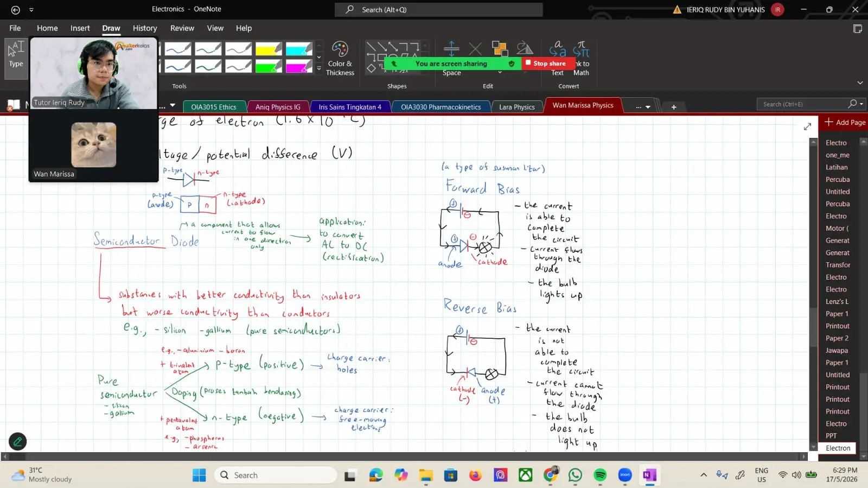Open the search scope dropdown arrow
The height and width of the screenshot is (488, 868).
(861, 104)
